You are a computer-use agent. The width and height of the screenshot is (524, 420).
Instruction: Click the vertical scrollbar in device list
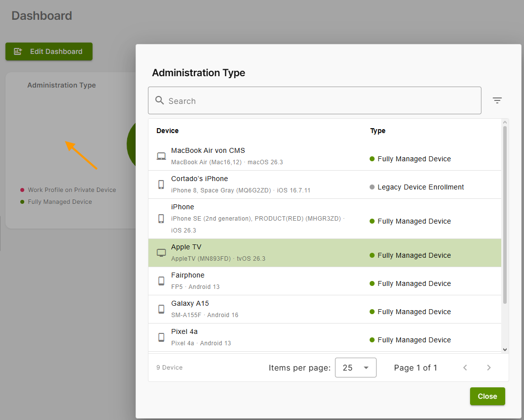(x=505, y=215)
